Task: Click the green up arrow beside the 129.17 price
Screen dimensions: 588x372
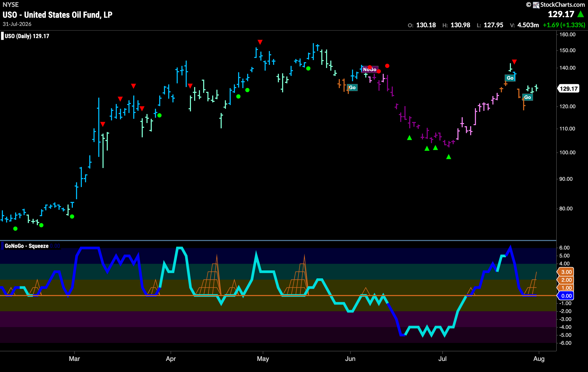Action: click(x=581, y=14)
